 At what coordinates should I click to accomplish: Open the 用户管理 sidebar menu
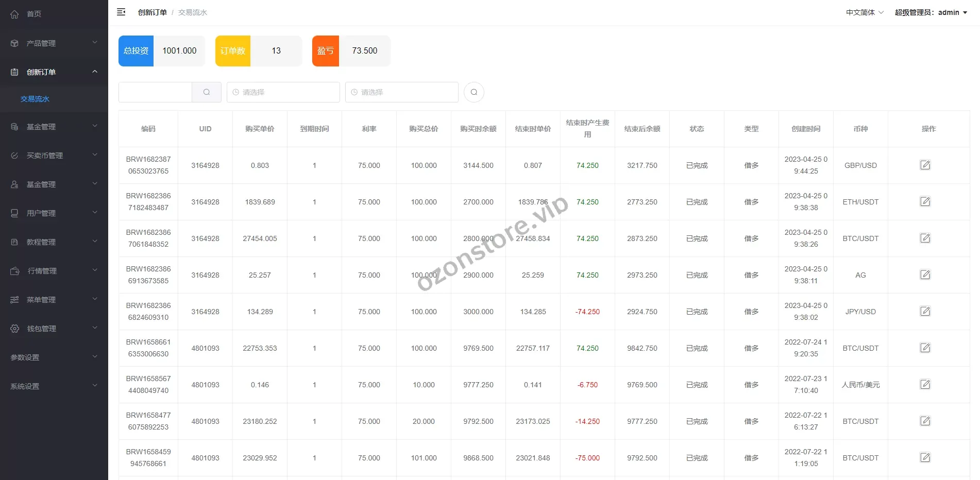click(54, 213)
